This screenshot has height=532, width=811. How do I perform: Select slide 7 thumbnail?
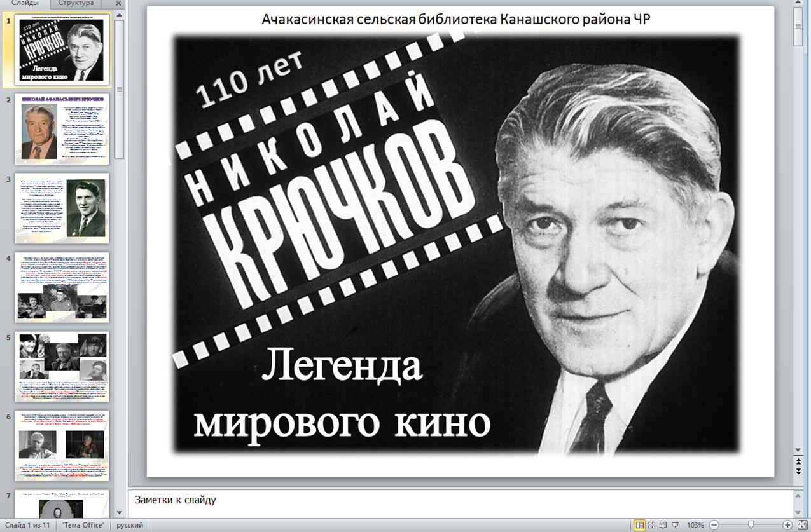[62, 503]
